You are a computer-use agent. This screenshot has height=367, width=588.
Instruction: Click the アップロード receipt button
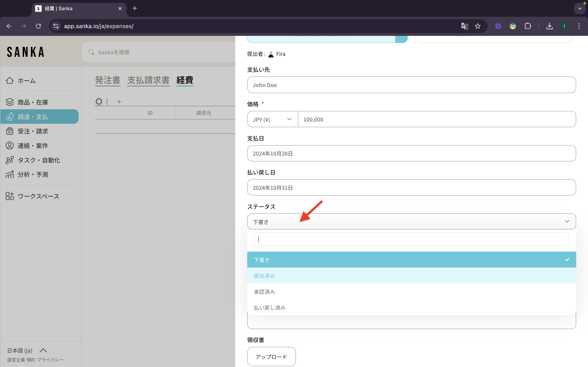tap(271, 357)
